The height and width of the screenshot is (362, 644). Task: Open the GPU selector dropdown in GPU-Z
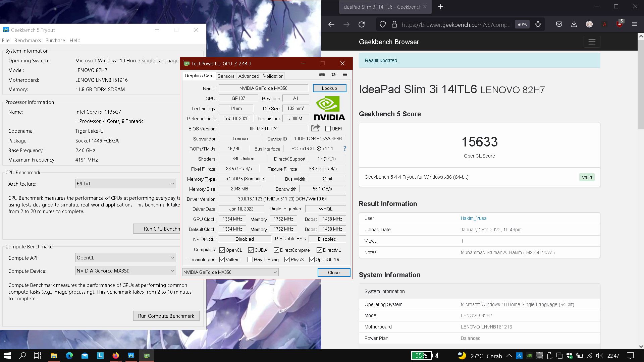pos(230,272)
